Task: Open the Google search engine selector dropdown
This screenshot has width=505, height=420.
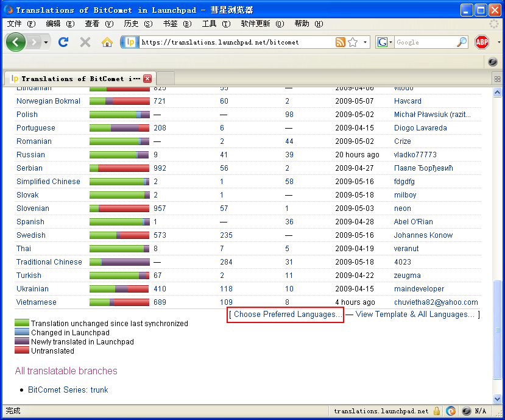Action: [x=384, y=42]
